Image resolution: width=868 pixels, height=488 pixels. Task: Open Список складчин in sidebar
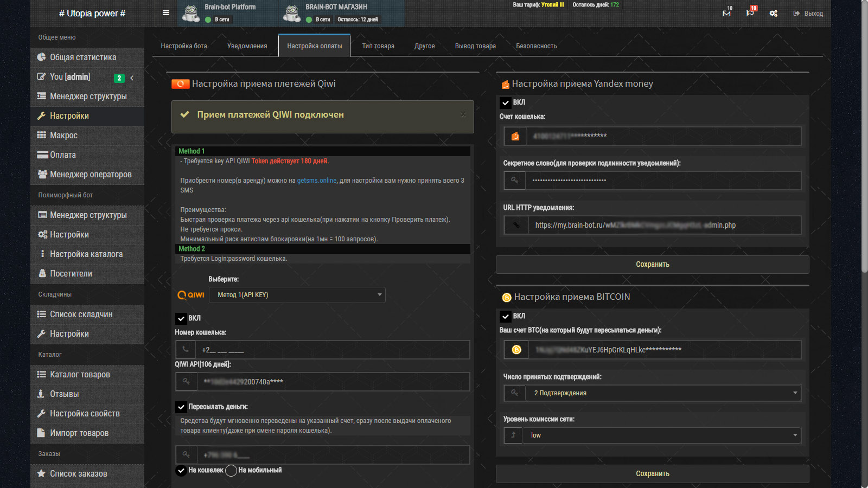click(x=87, y=314)
